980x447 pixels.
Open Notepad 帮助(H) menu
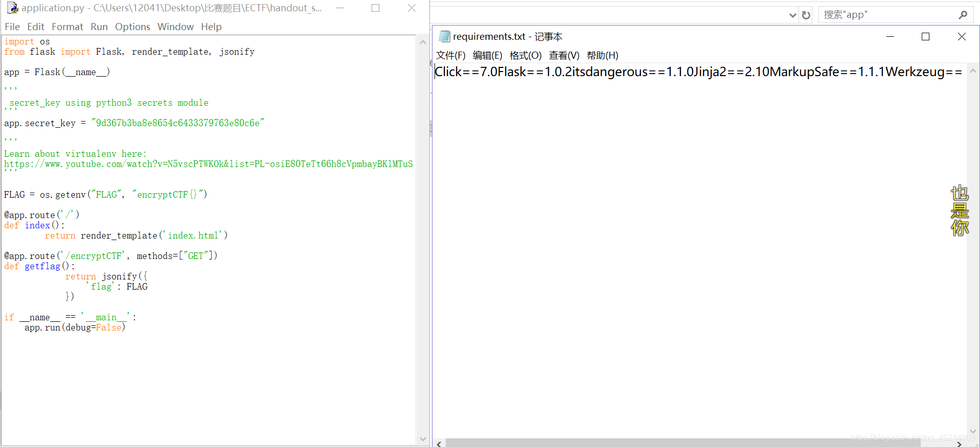[602, 55]
